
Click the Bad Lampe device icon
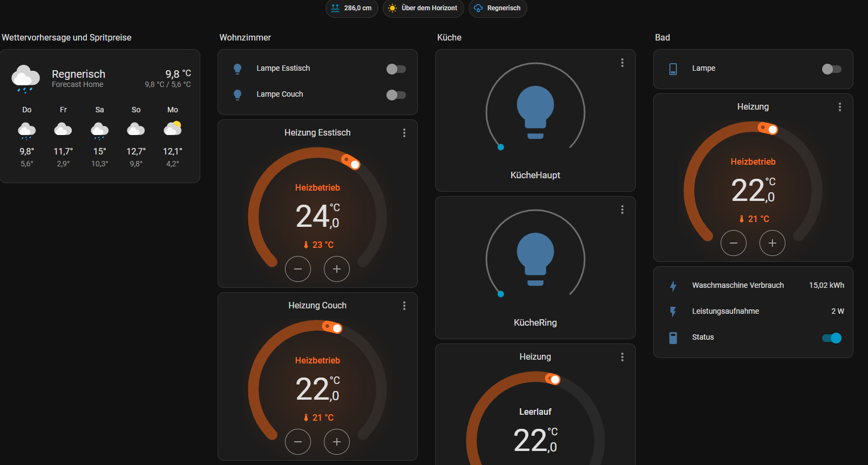(x=673, y=69)
